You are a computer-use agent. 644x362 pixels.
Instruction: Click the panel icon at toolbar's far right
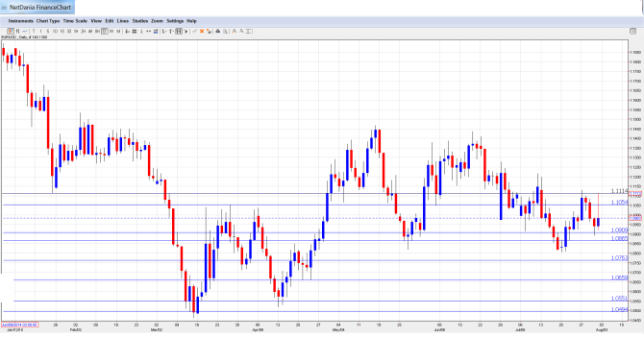[x=632, y=31]
